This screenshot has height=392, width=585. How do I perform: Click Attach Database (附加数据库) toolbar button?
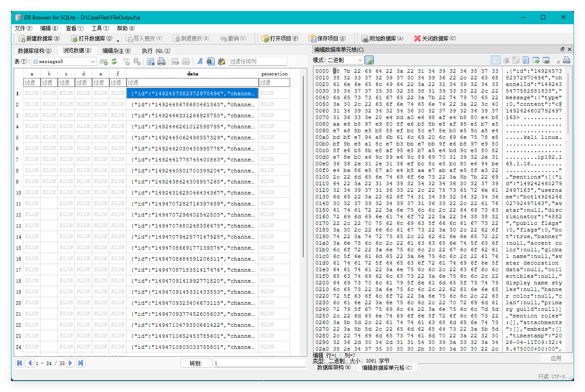click(382, 38)
